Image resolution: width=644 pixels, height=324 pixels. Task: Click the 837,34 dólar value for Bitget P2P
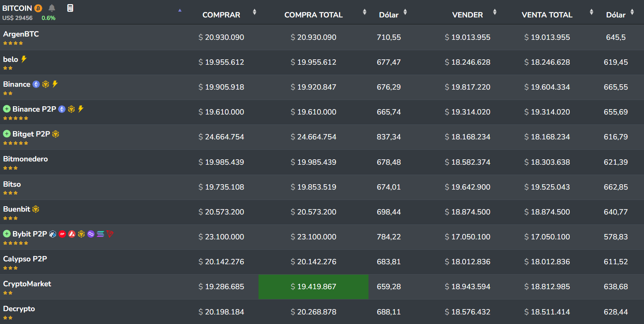tap(389, 137)
